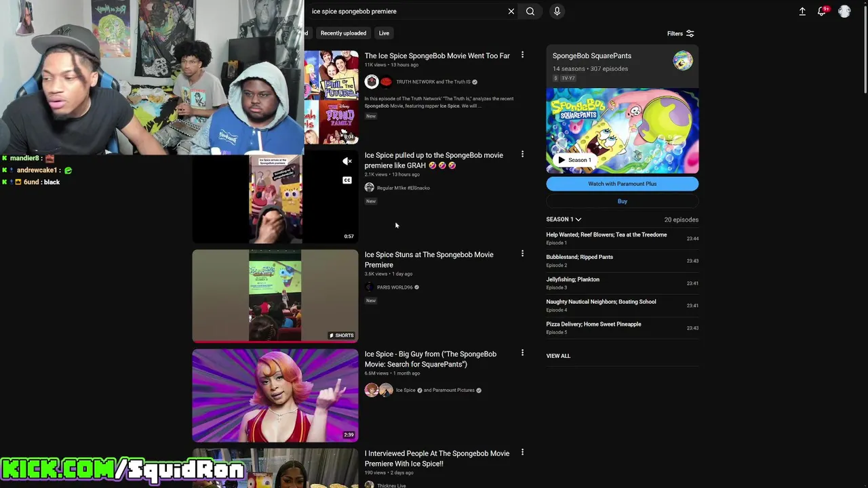868x488 pixels.
Task: Open PARIS WORLD96 channel avatar
Action: (x=370, y=287)
